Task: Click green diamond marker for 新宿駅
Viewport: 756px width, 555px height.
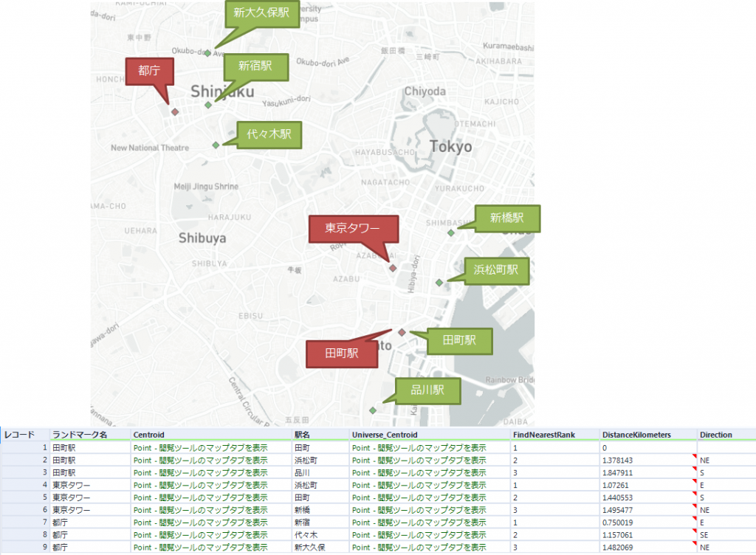Action: [x=208, y=105]
